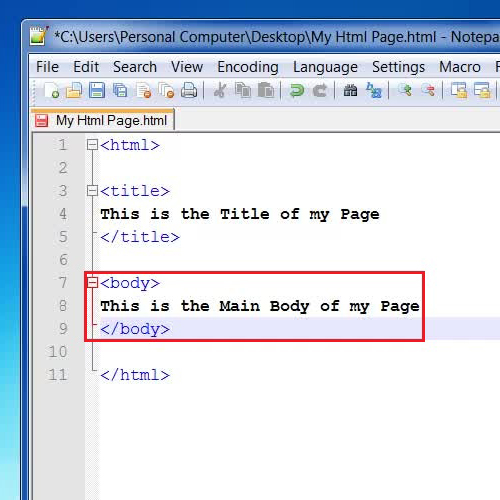The image size is (500, 500).
Task: Open the Search menu
Action: pos(135,67)
